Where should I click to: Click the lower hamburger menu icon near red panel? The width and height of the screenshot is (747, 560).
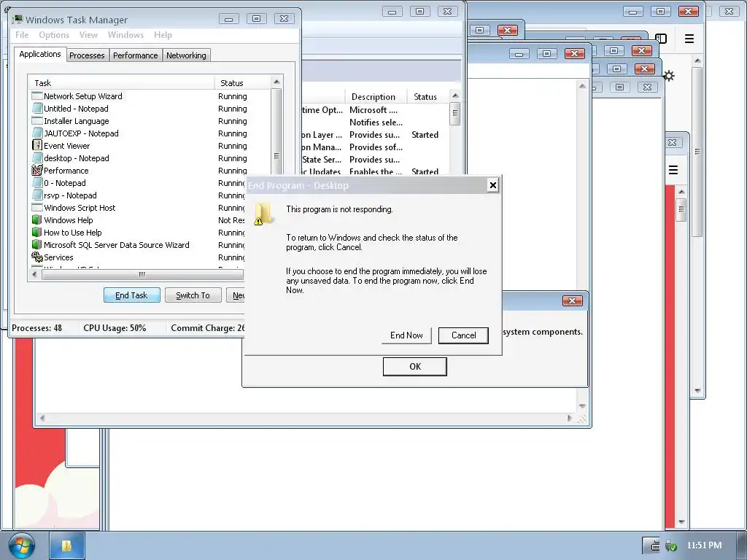coord(673,170)
